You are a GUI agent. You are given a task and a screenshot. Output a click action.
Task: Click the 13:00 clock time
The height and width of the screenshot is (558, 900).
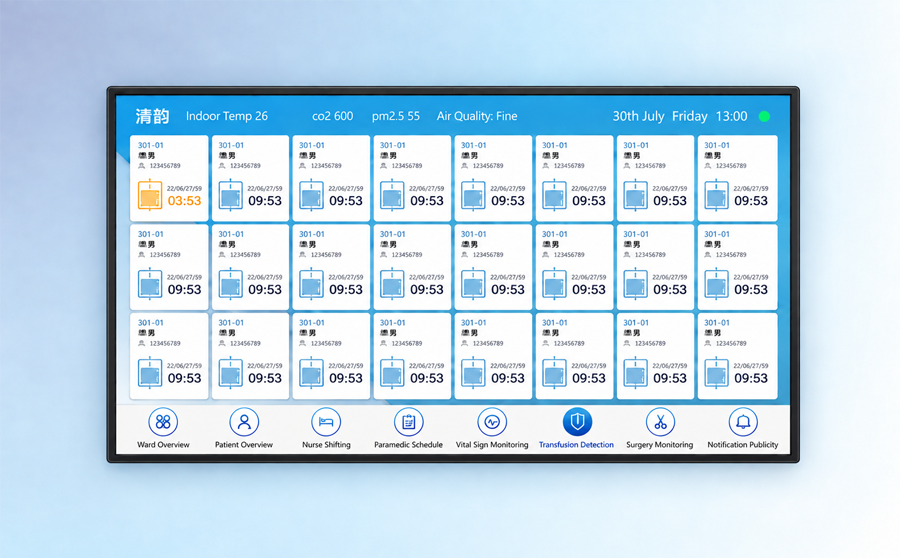(731, 116)
